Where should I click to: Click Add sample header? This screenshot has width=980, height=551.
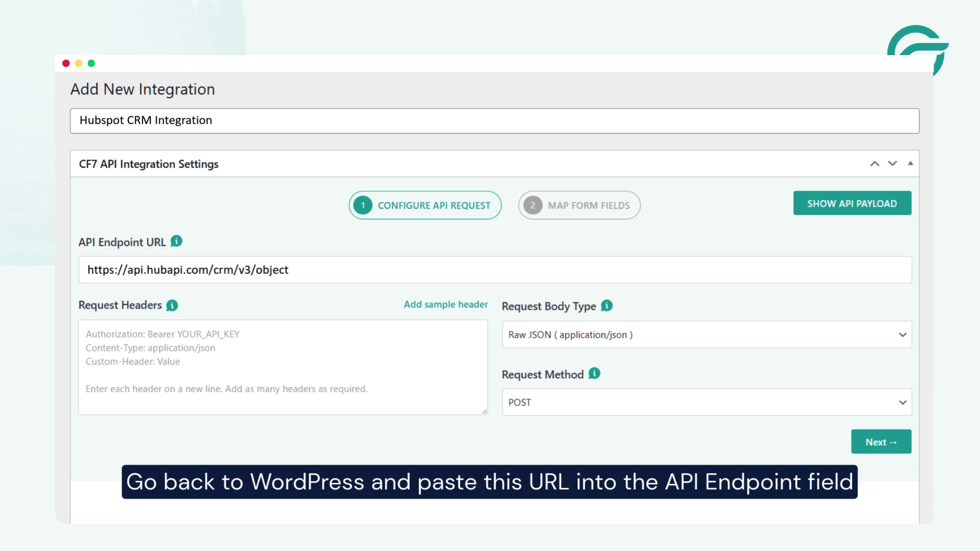pyautogui.click(x=446, y=304)
